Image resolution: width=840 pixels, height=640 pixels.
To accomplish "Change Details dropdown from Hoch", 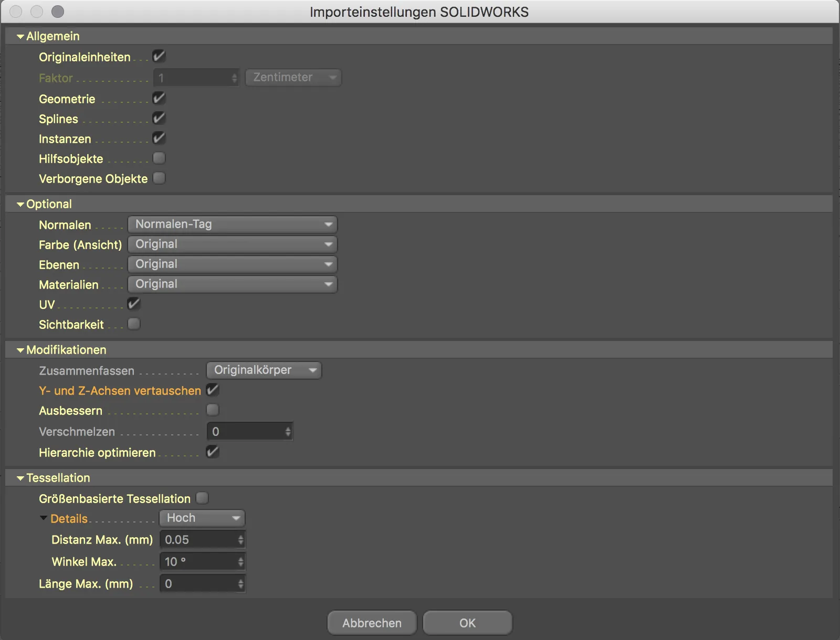I will [x=202, y=518].
